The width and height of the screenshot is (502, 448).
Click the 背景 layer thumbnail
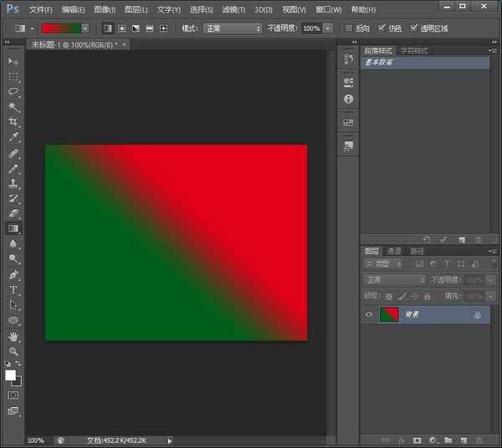point(389,315)
